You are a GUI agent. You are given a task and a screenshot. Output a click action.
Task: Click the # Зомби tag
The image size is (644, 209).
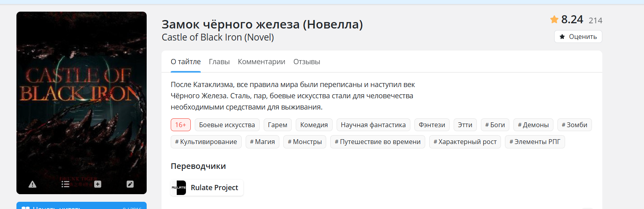tap(574, 125)
